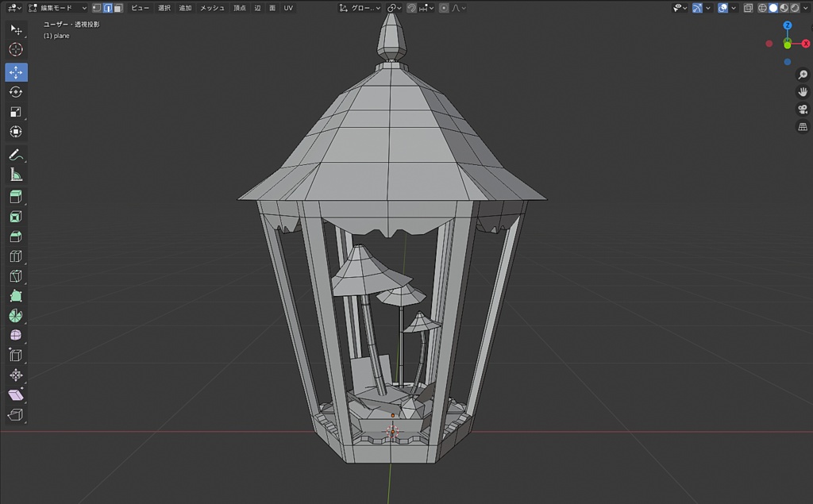This screenshot has width=813, height=504.
Task: Switch to wireframe viewport shading
Action: tap(763, 8)
